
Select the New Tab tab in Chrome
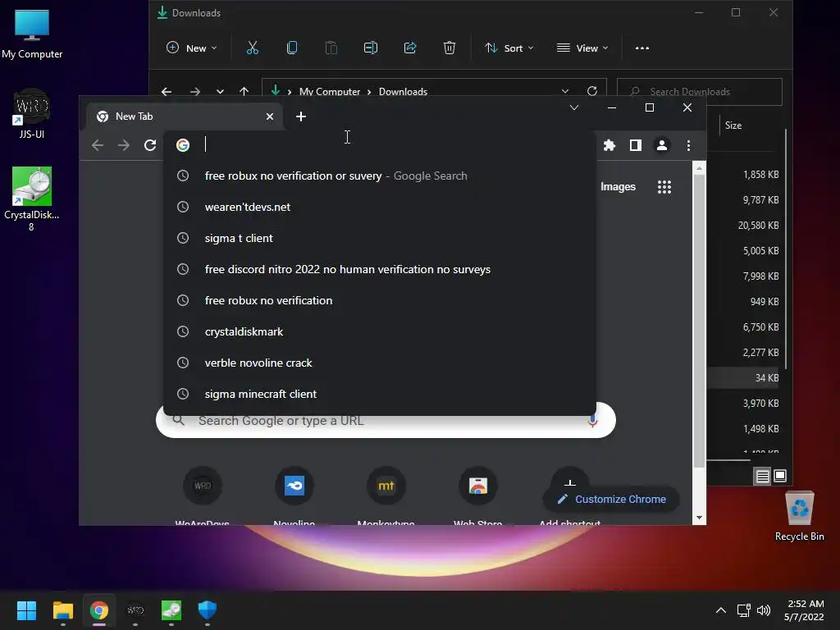click(x=185, y=116)
